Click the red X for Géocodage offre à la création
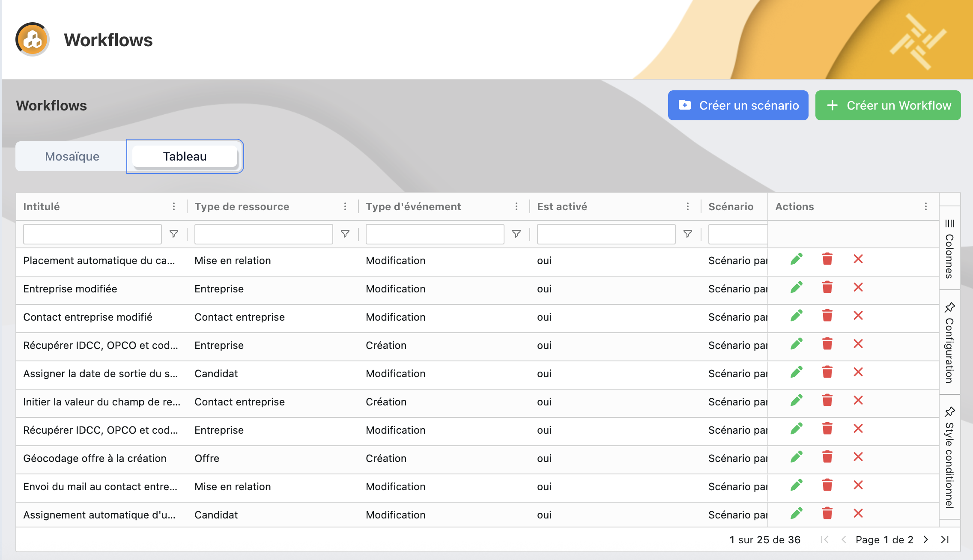Screen dimensions: 973x560 tap(858, 457)
